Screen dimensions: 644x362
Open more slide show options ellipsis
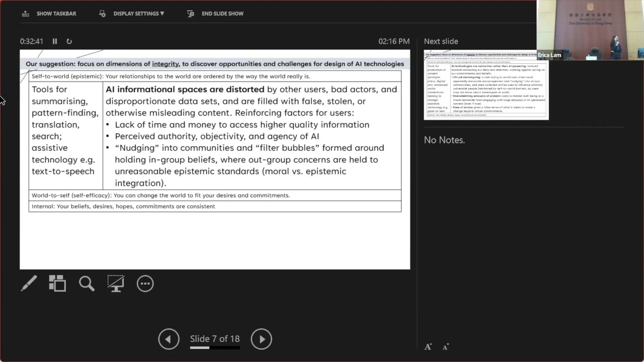[x=145, y=284]
